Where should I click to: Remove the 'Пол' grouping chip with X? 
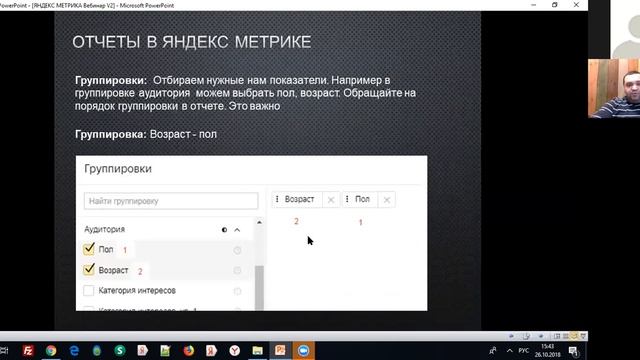coord(387,200)
